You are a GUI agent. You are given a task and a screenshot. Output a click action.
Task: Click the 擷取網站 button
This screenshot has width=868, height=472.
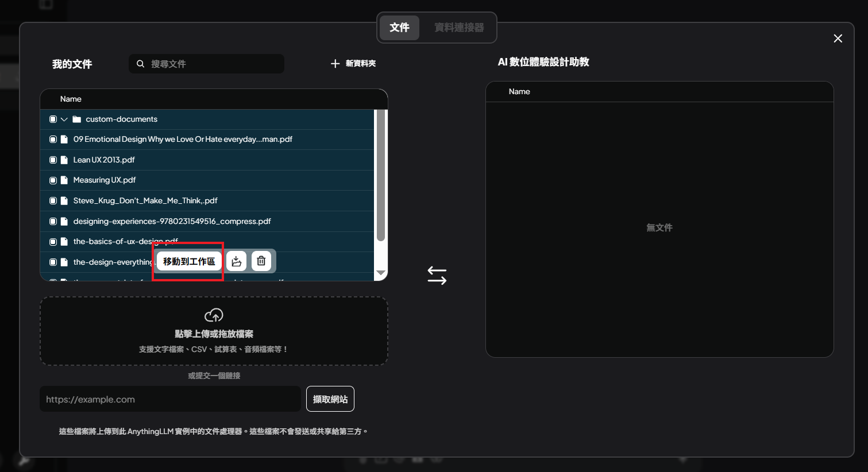pos(330,399)
